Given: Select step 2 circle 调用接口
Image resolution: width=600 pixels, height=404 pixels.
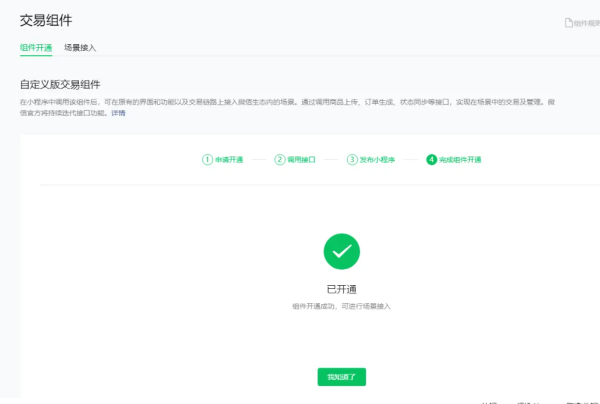Looking at the screenshot, I should [x=279, y=159].
